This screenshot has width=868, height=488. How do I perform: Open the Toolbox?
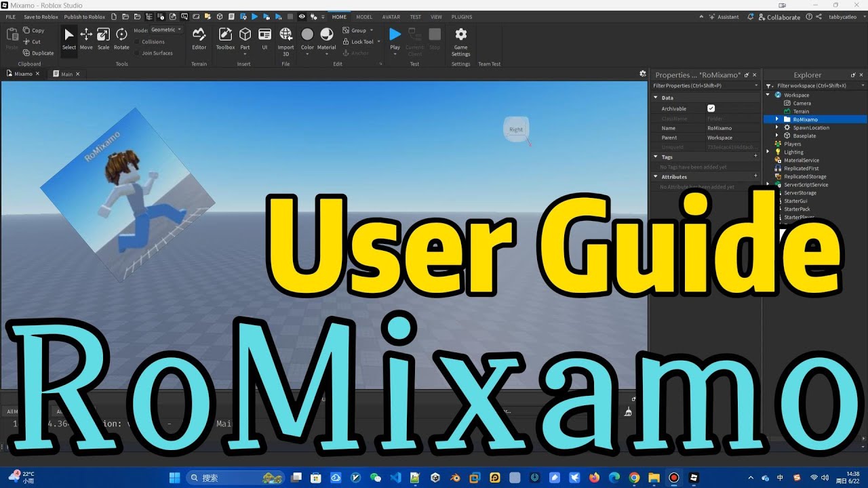coord(225,39)
